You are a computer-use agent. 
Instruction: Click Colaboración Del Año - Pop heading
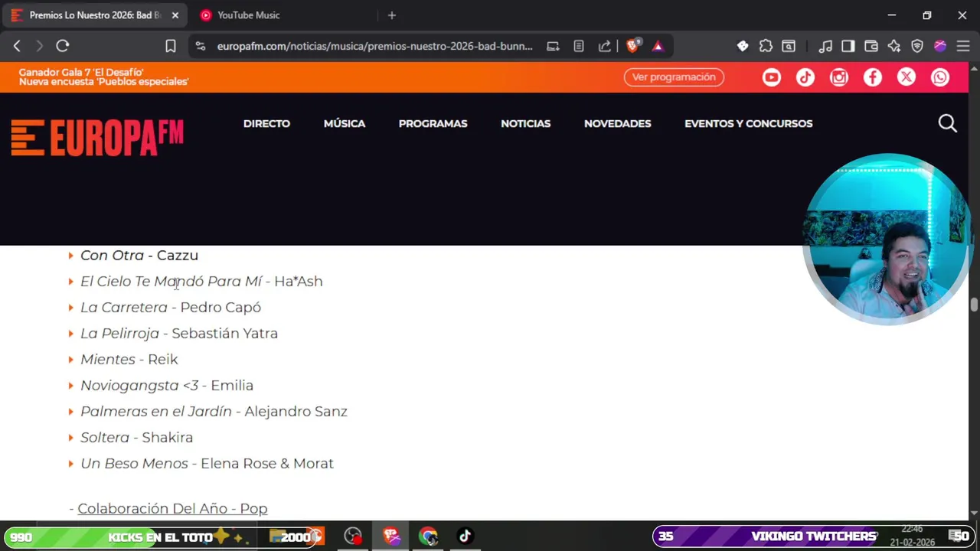[x=172, y=508]
